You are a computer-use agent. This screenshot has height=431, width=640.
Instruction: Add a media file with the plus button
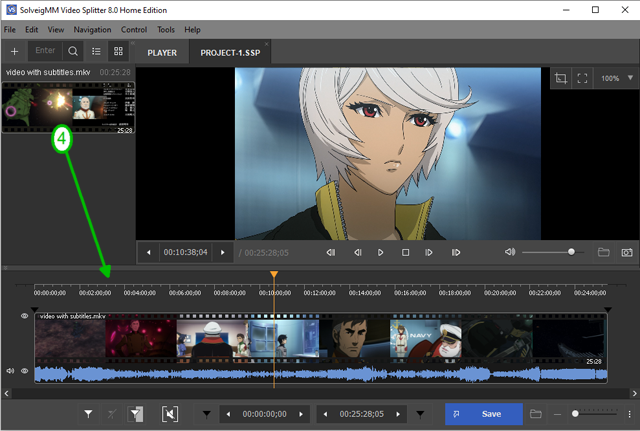14,51
